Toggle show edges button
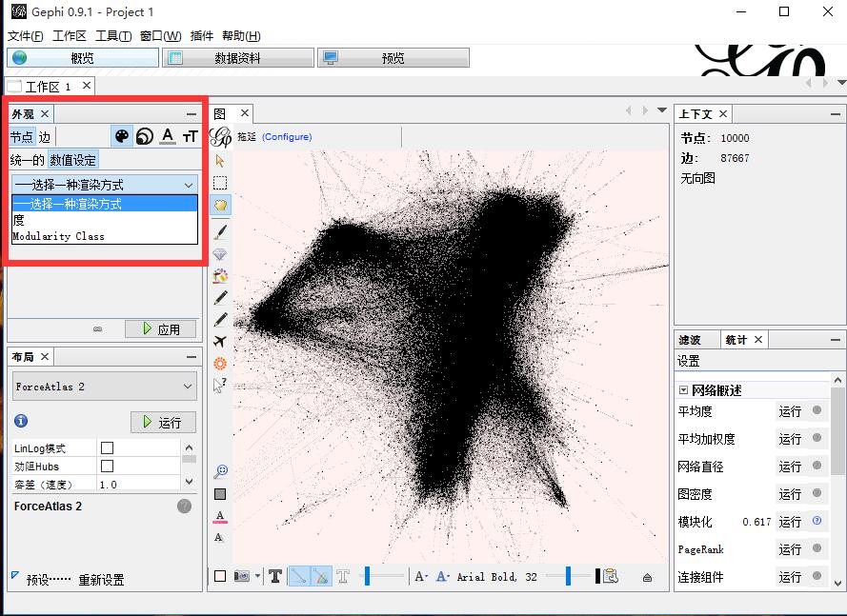 coord(299,576)
